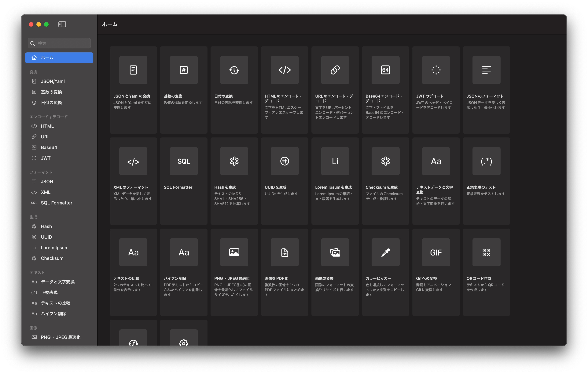
Task: Open the 画像の変換 card icon
Action: point(335,252)
